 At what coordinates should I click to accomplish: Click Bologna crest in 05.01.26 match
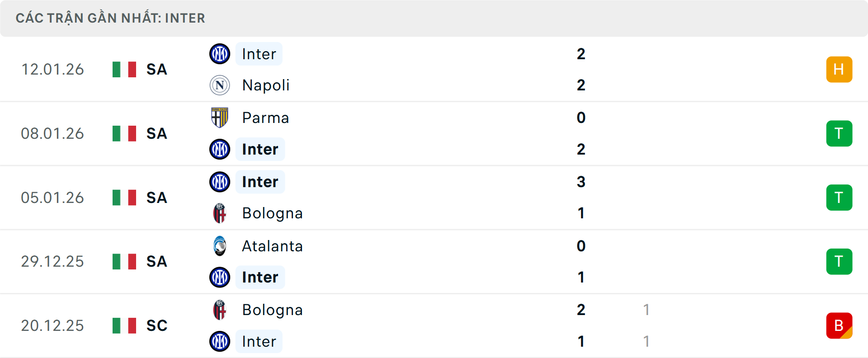pyautogui.click(x=220, y=213)
